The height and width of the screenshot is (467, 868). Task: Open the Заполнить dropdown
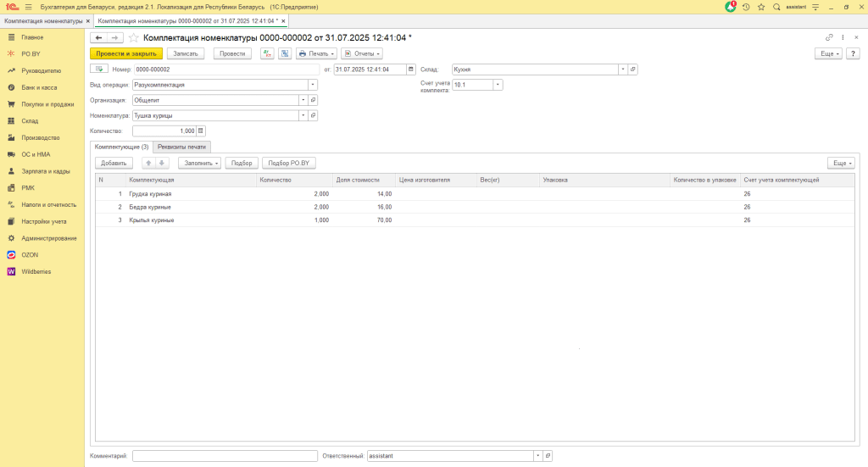tap(200, 164)
